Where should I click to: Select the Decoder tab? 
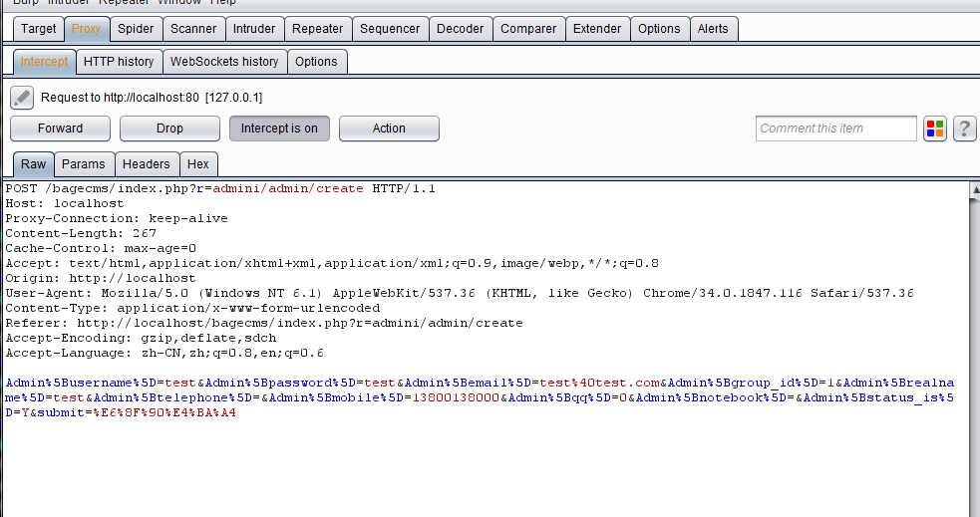[x=460, y=29]
